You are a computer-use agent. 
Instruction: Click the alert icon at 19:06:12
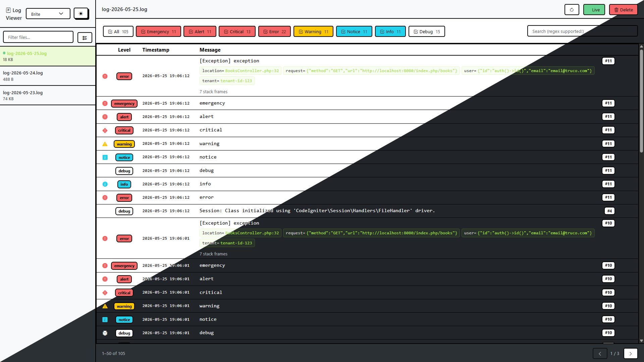(x=105, y=117)
